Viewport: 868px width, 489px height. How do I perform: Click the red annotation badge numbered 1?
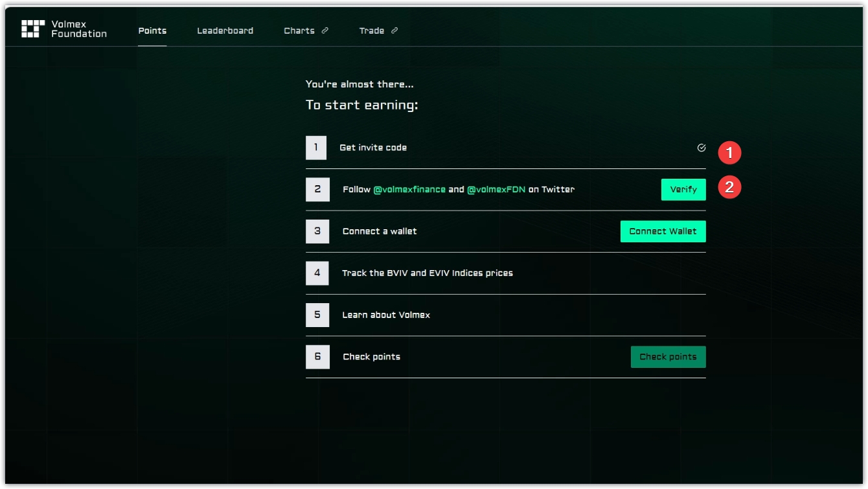pyautogui.click(x=730, y=153)
